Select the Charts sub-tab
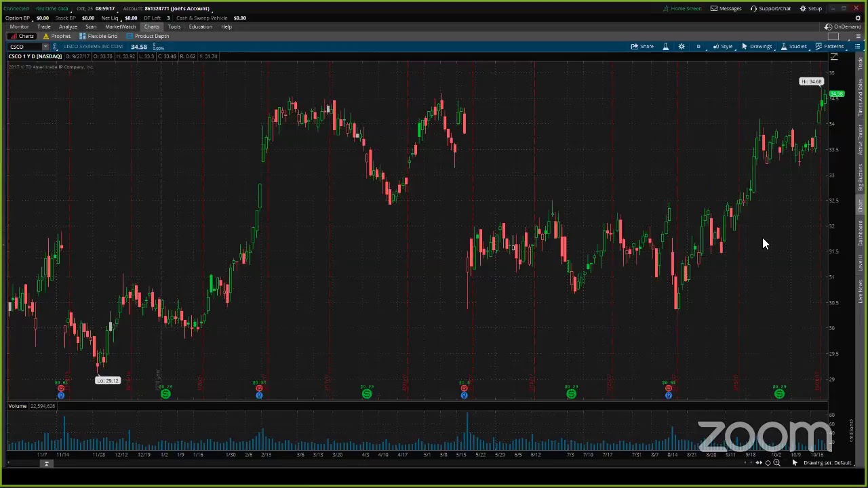The image size is (868, 488). pyautogui.click(x=22, y=36)
